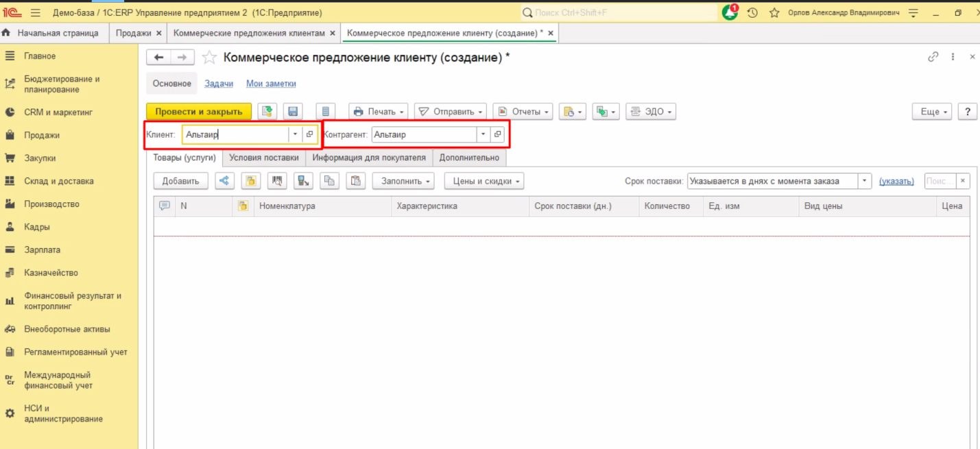Click the notifications bell icon

729,13
